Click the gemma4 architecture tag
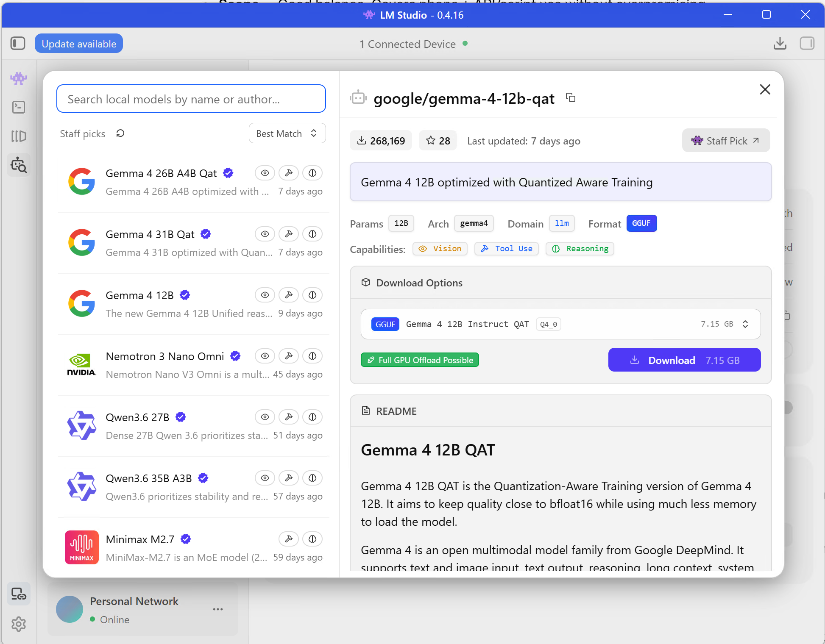This screenshot has height=644, width=825. [474, 223]
